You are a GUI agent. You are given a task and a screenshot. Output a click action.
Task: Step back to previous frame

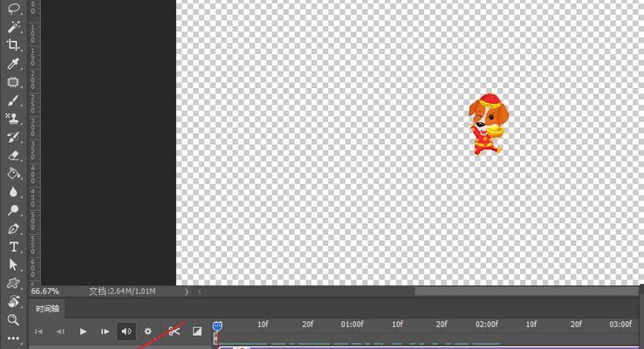click(x=60, y=332)
